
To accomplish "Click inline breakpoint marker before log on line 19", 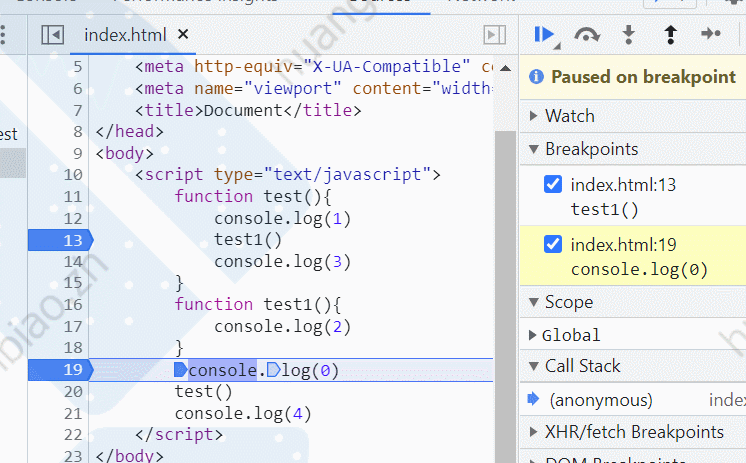I will tap(273, 370).
